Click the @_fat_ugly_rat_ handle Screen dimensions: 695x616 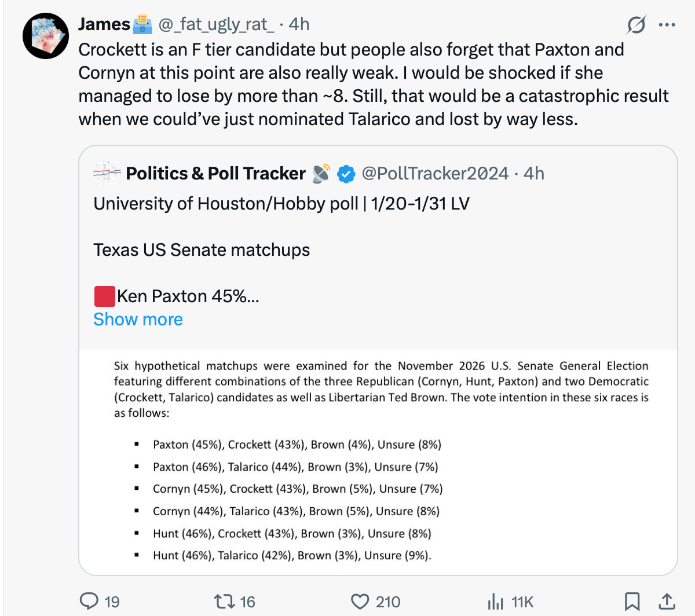(x=215, y=24)
